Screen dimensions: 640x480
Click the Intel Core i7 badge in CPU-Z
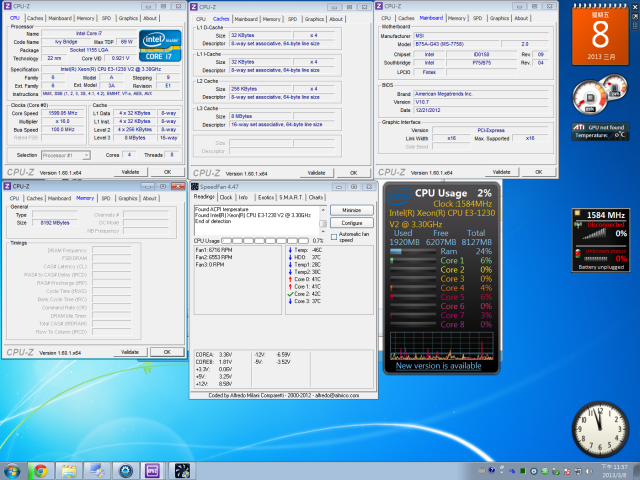click(160, 46)
